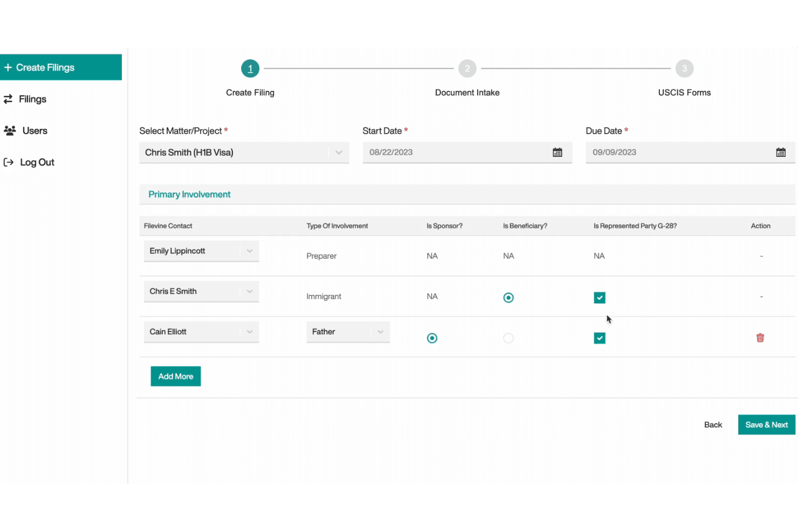This screenshot has height=532, width=798.
Task: Click the USCIS Forms step label
Action: pos(685,93)
